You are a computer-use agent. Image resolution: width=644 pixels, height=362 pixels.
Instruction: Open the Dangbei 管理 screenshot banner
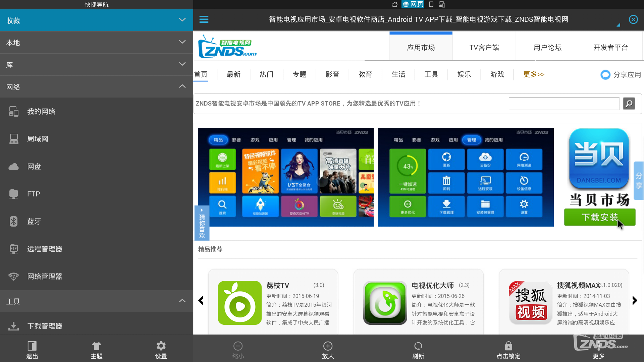466,177
